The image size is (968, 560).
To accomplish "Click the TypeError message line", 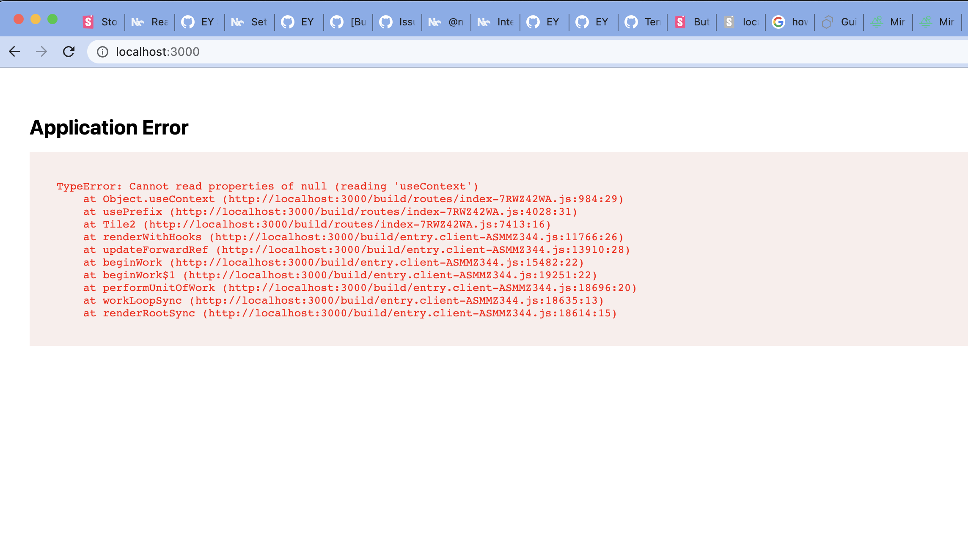I will 267,187.
